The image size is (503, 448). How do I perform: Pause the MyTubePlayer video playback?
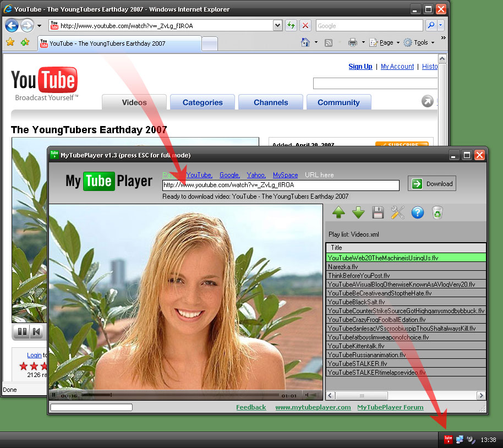point(53,395)
